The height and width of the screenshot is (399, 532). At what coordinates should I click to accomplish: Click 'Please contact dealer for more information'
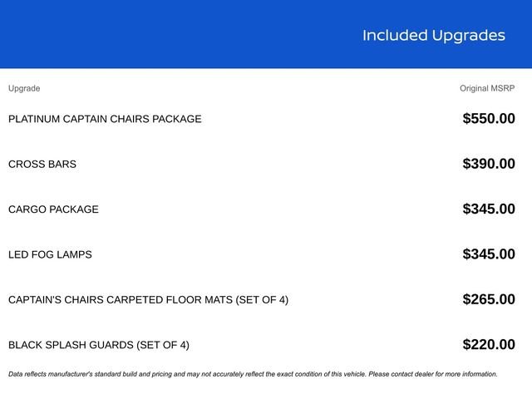[432, 374]
